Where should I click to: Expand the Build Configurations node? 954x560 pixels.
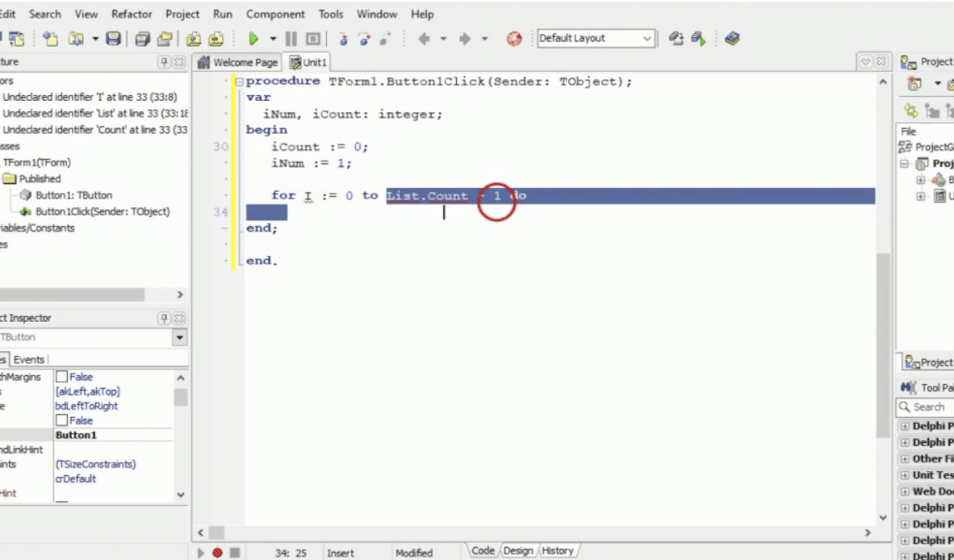[921, 180]
